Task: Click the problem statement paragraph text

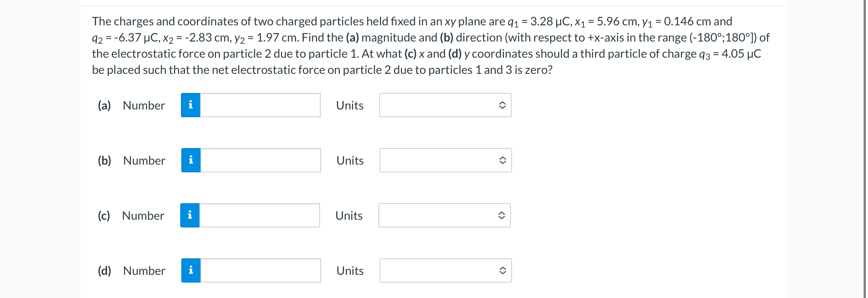Action: (x=431, y=46)
